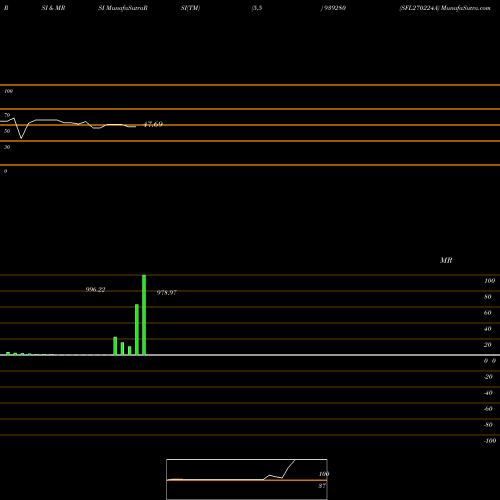The image size is (500, 500).
Task: Click the 20 label on MR right axis
Action: point(488,345)
